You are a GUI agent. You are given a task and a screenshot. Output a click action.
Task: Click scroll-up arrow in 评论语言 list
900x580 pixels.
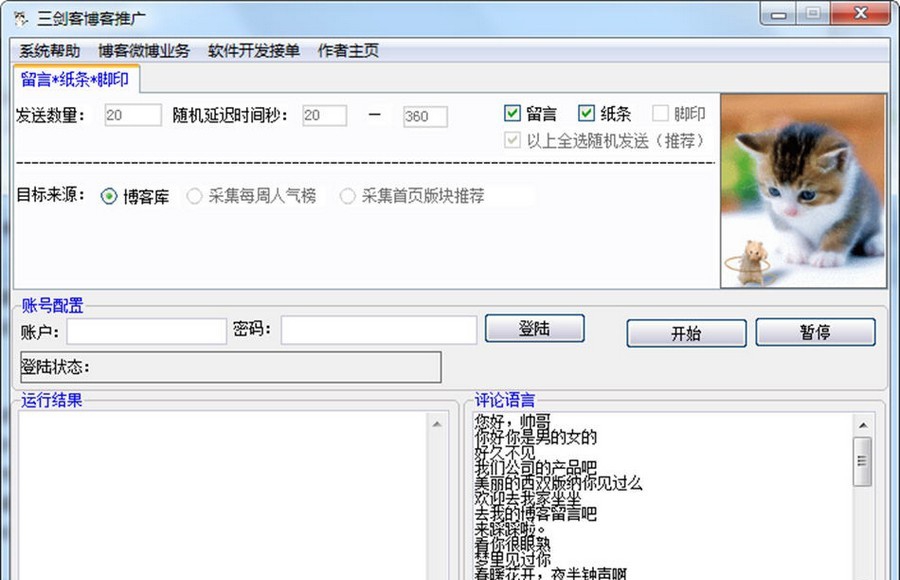click(863, 425)
